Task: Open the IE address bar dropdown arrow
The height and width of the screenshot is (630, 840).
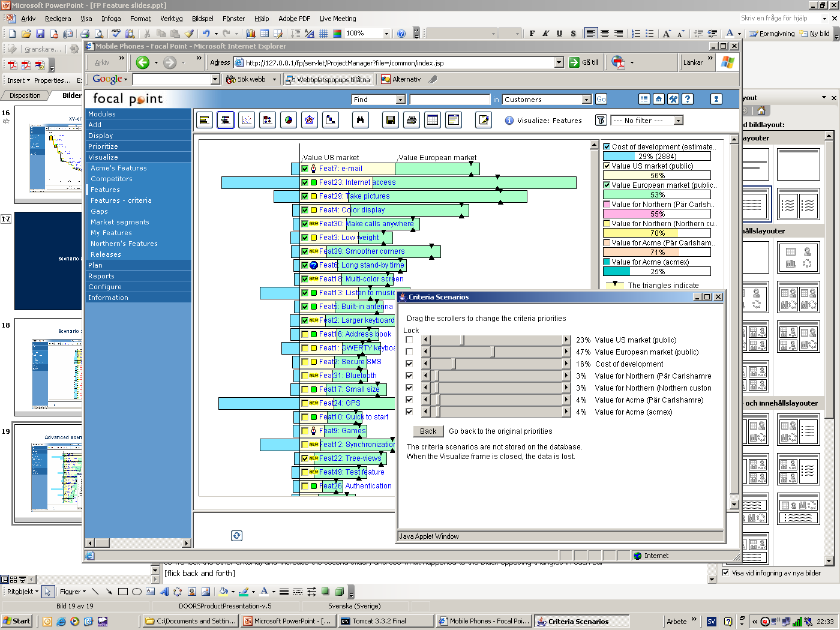Action: coord(559,62)
